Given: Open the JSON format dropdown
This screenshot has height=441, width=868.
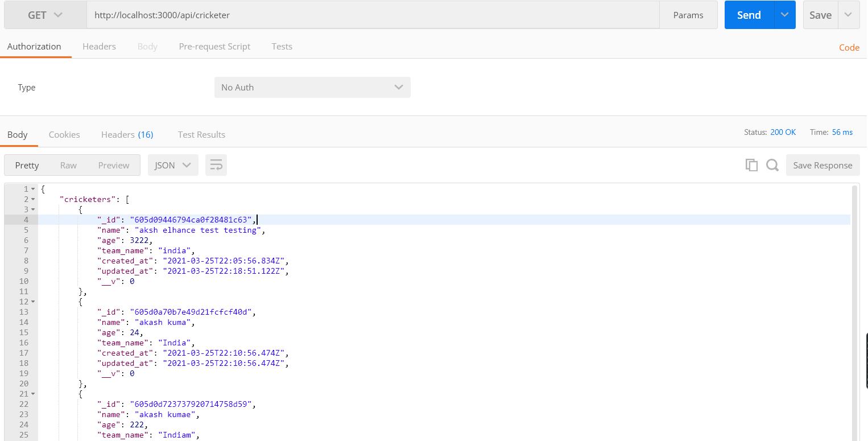Looking at the screenshot, I should pos(173,165).
